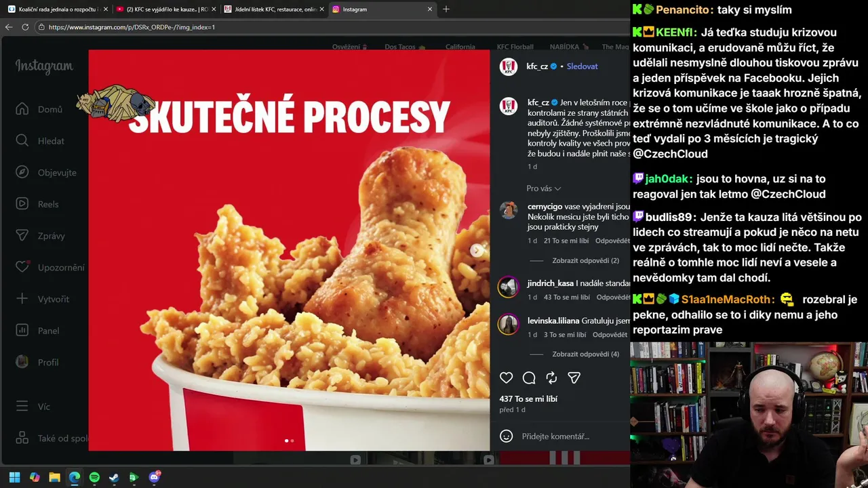Open kfc_cz profile avatar in post header
The width and height of the screenshot is (868, 488).
509,66
